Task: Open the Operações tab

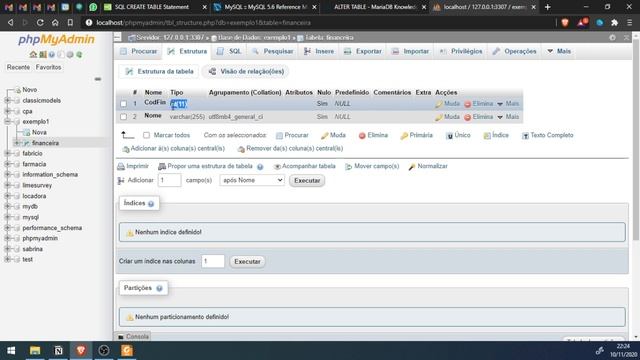Action: pos(514,51)
